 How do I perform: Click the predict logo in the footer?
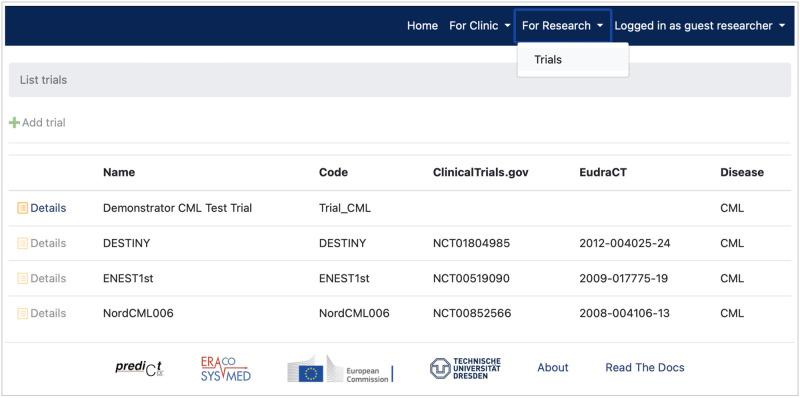[139, 368]
